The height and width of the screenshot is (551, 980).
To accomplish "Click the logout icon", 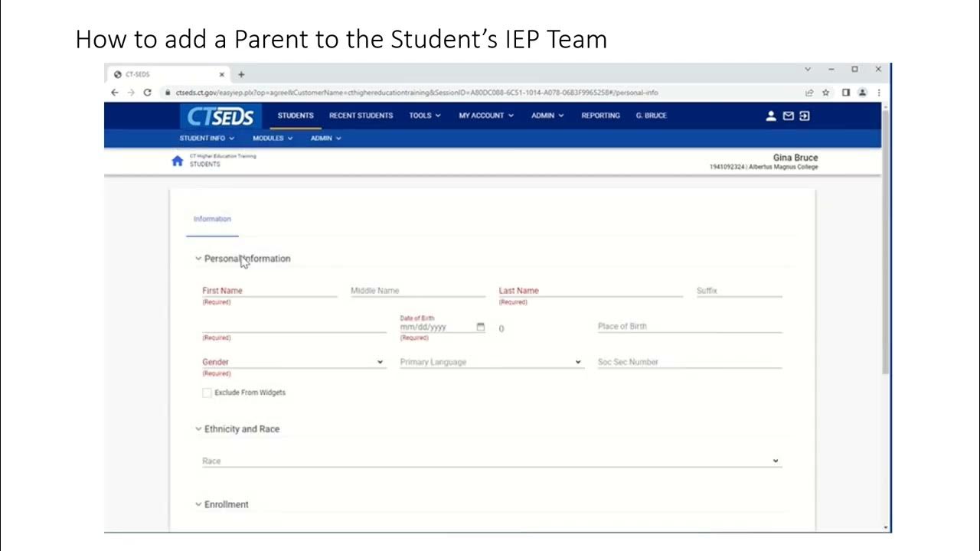I will 805,116.
